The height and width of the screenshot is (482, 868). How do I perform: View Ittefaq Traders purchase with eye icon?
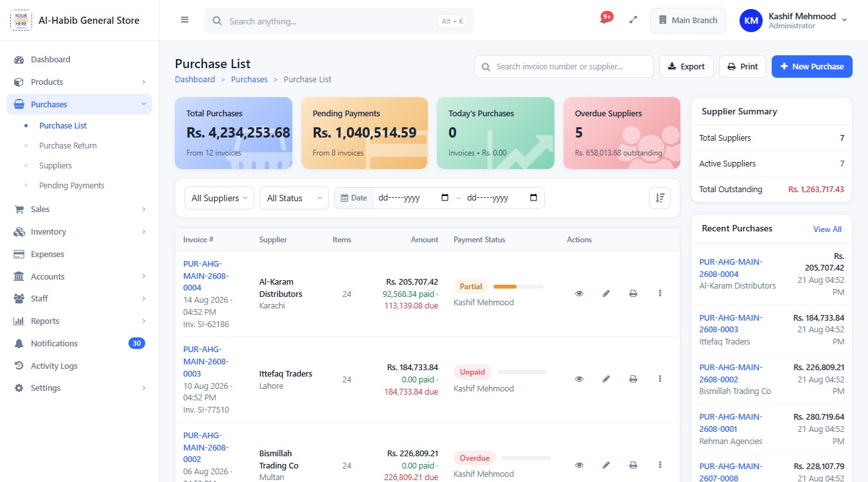579,379
